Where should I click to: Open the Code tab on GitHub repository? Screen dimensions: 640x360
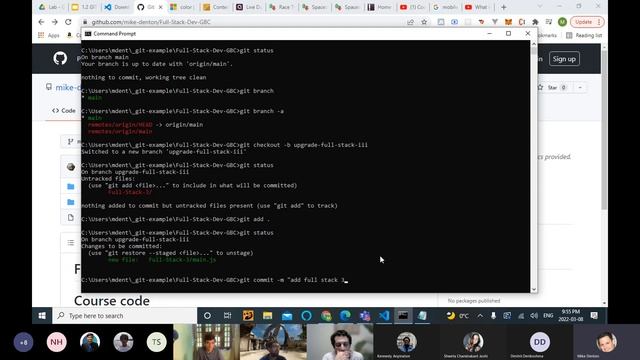(x=64, y=111)
